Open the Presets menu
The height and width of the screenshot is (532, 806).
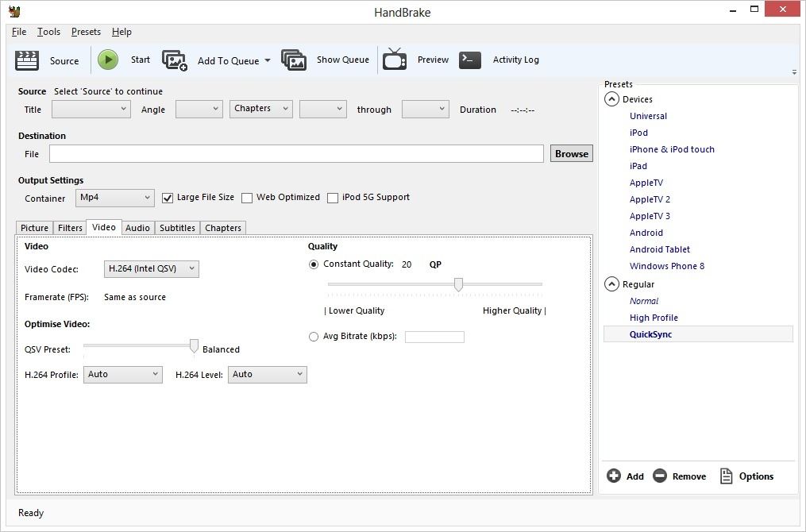[x=86, y=32]
